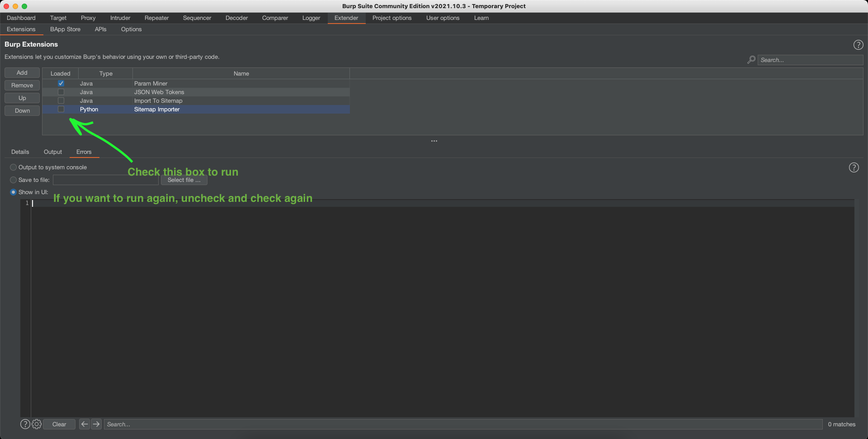
Task: Check the JSON Web Tokens loaded checkbox
Action: 61,92
